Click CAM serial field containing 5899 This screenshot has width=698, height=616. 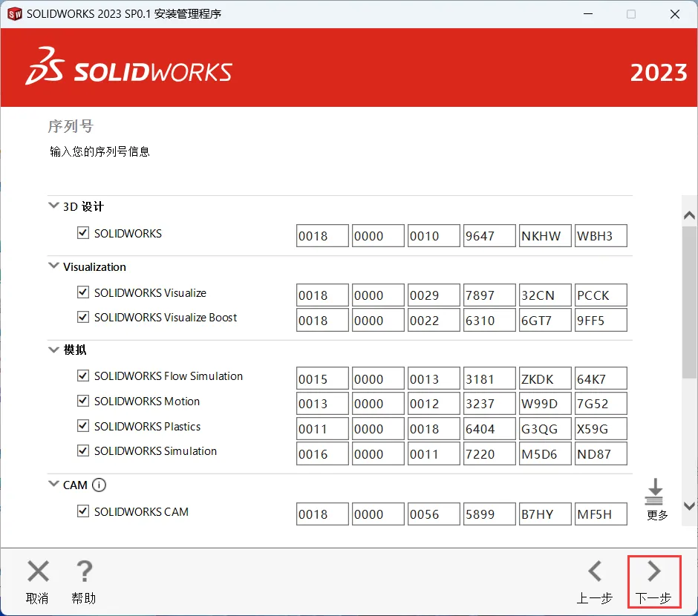489,514
